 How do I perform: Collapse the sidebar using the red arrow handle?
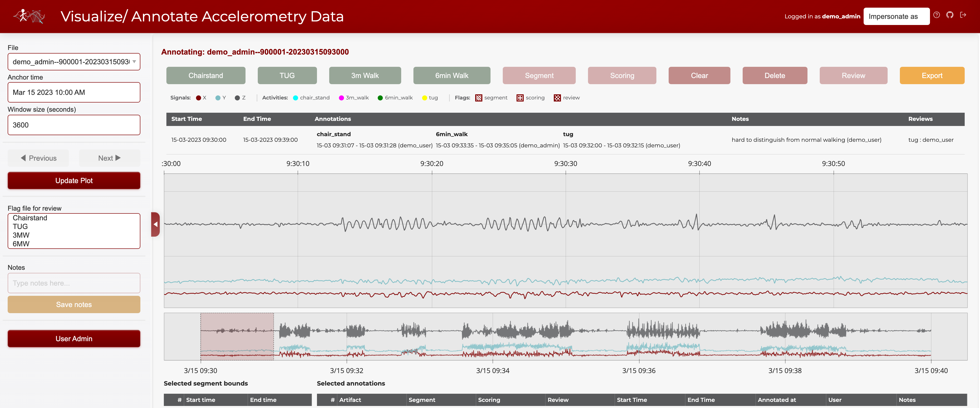tap(156, 224)
